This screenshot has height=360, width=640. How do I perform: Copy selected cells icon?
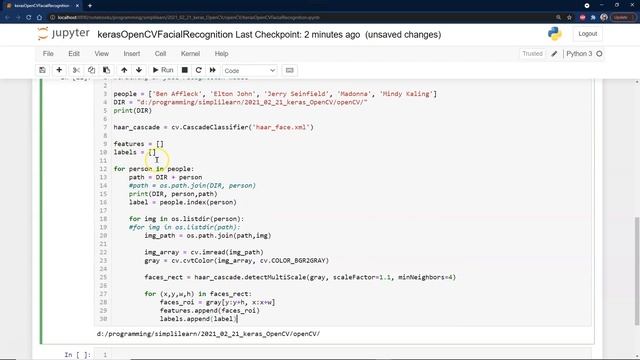coord(91,70)
